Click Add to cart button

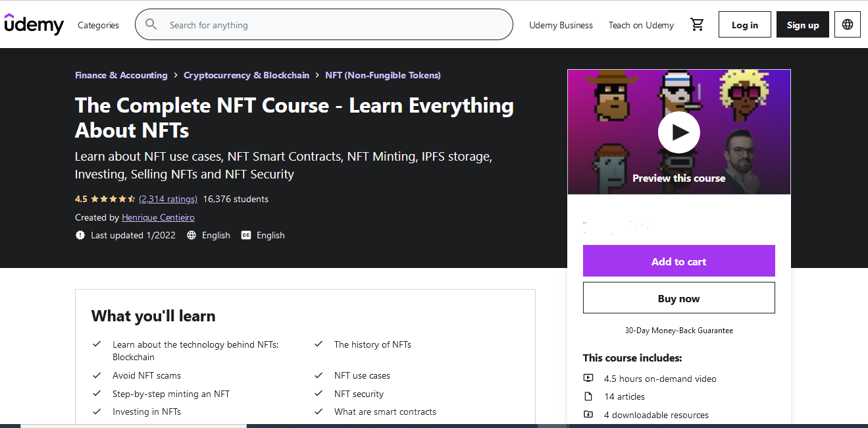tap(679, 261)
